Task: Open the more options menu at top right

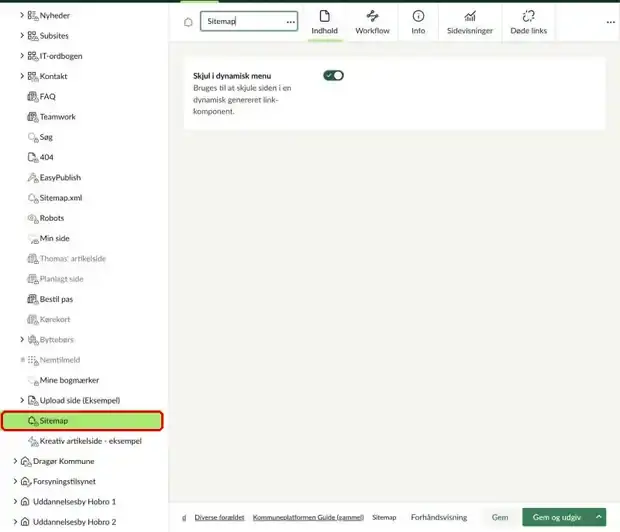Action: tap(611, 22)
